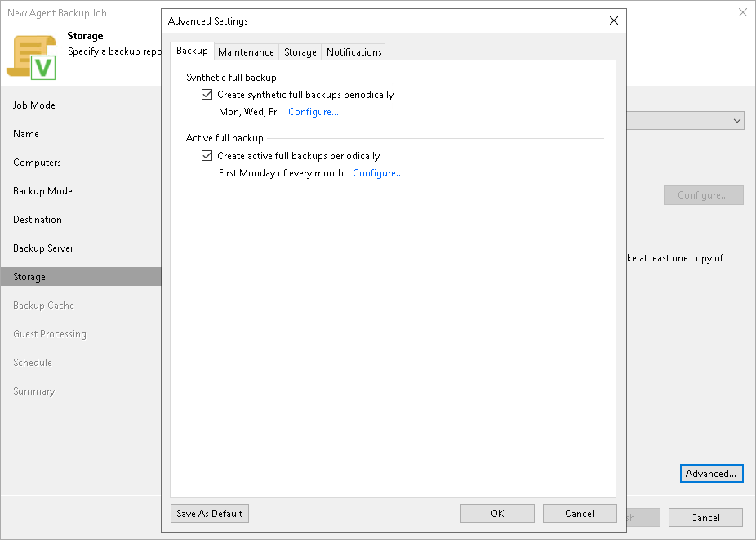
Task: Open the Backup Server wizard step
Action: click(x=42, y=248)
